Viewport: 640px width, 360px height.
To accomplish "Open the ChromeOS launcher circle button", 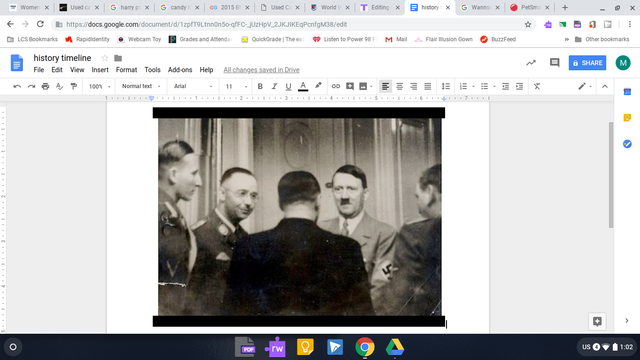I will (x=13, y=347).
